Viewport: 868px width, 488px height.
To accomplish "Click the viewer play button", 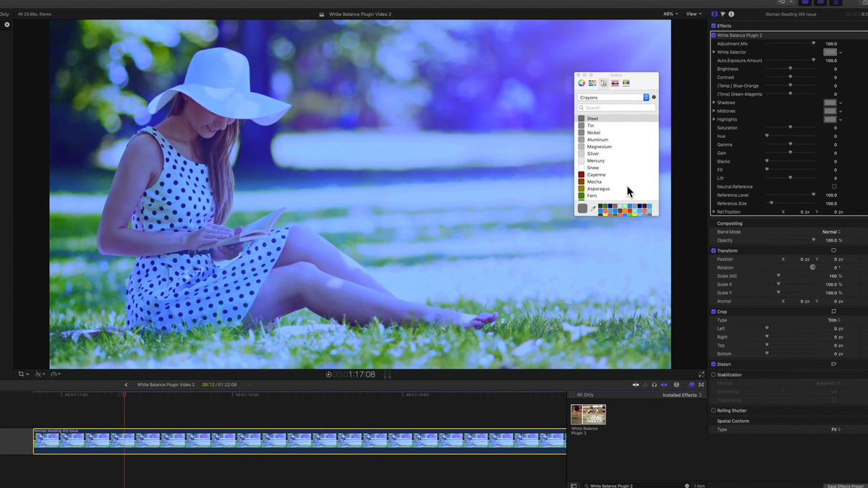I will (x=328, y=374).
